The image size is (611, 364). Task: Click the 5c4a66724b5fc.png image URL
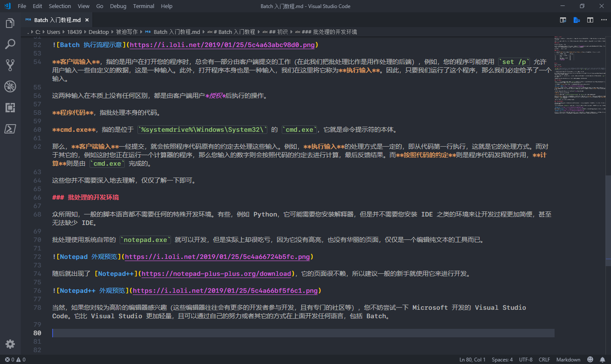coord(217,257)
